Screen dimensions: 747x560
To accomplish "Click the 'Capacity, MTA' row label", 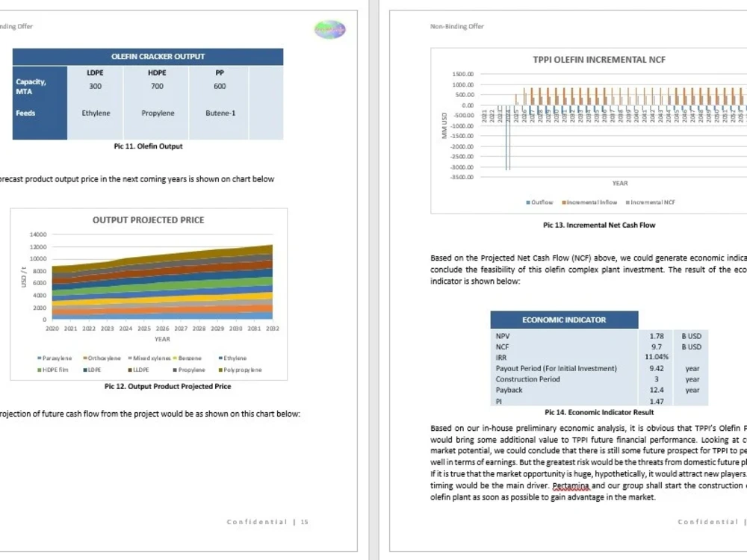I will [31, 87].
